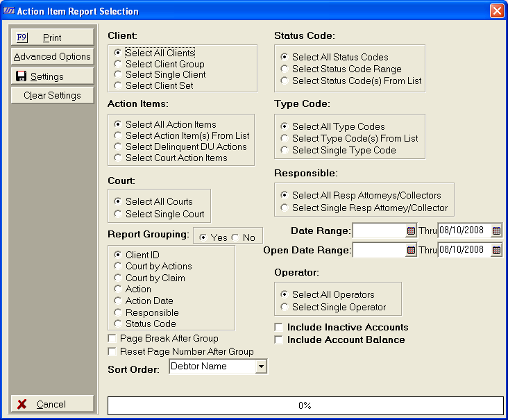Viewport: 508px width, 420px height.
Task: Check Page Break After Group
Action: click(112, 339)
